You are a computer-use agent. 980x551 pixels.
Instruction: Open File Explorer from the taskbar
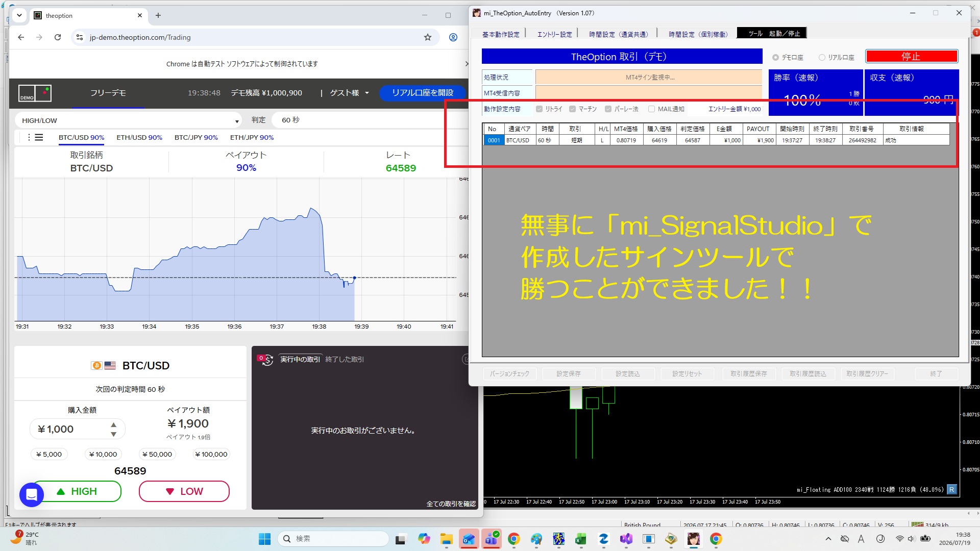(x=447, y=539)
